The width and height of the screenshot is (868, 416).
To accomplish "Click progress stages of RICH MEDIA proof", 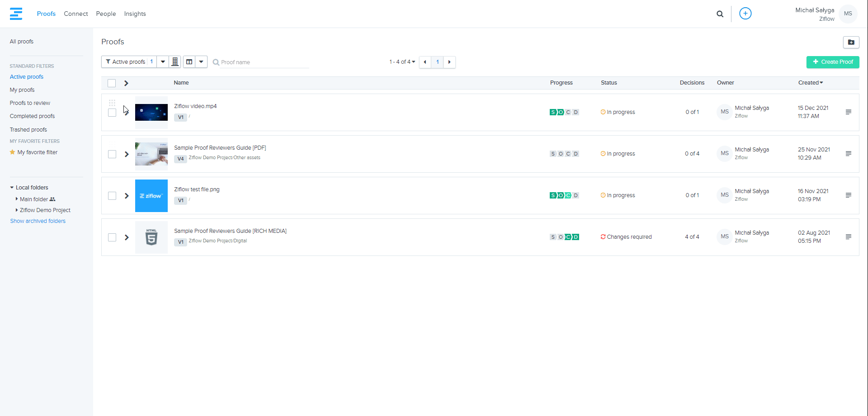I will click(564, 237).
